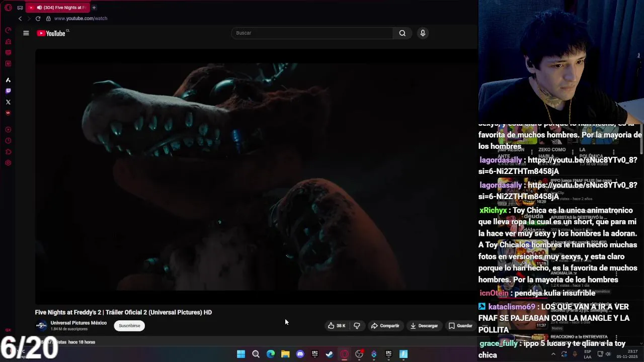Open Extensions cube icon in the sidebar
644x362 pixels.
(8, 152)
